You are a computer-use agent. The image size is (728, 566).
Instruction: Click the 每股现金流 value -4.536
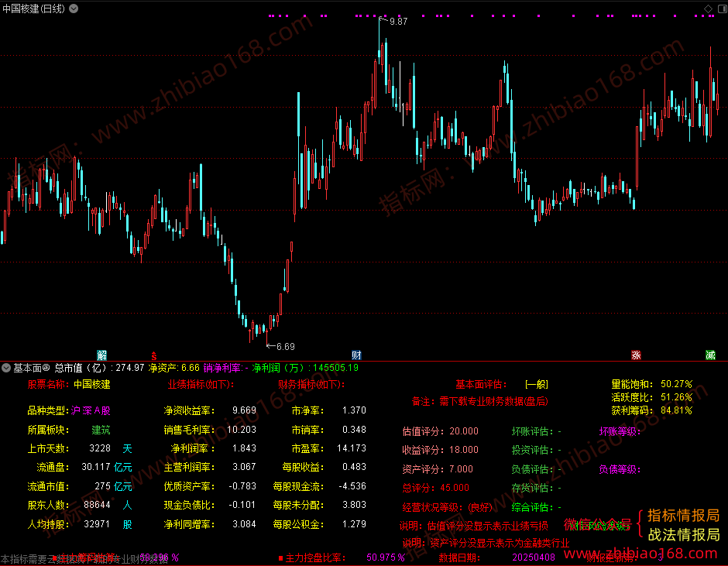[x=352, y=486]
